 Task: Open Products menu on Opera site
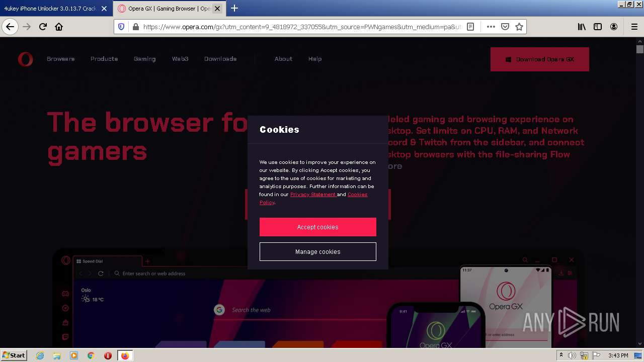tap(104, 59)
